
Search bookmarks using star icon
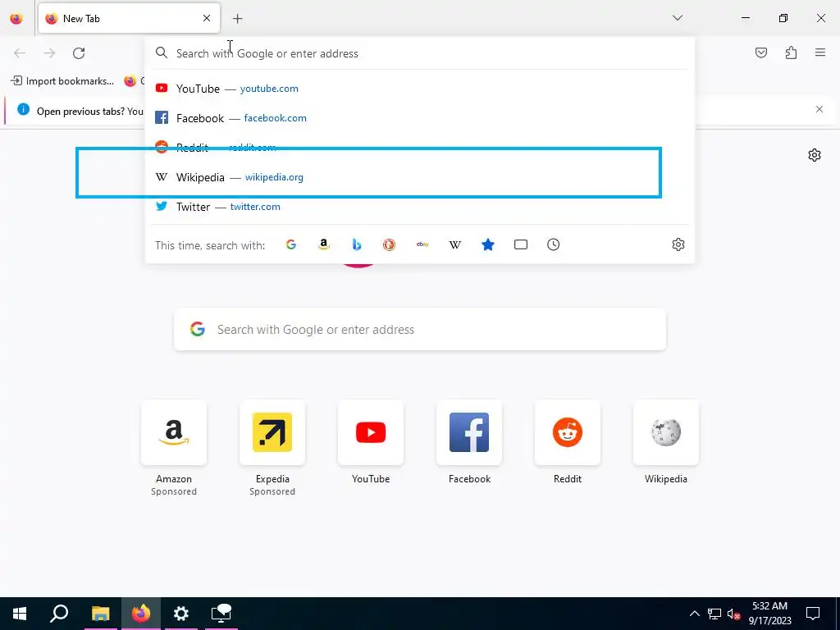(487, 244)
